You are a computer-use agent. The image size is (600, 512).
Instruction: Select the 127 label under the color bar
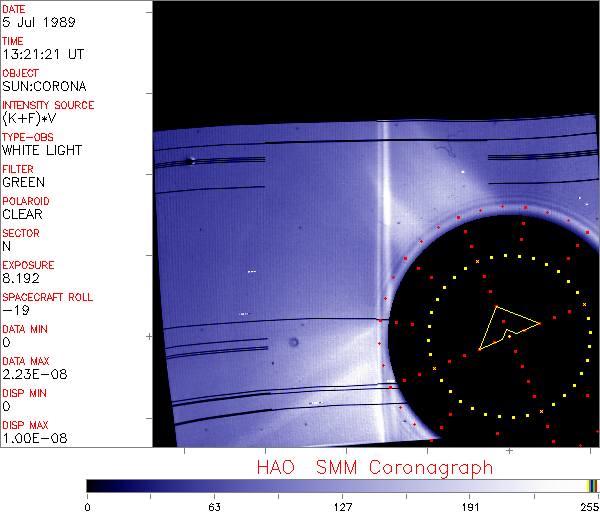[342, 505]
